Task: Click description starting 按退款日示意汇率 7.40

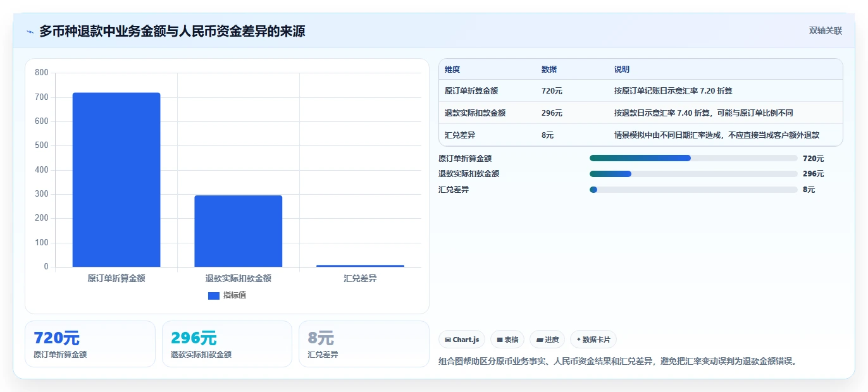Action: pos(704,113)
